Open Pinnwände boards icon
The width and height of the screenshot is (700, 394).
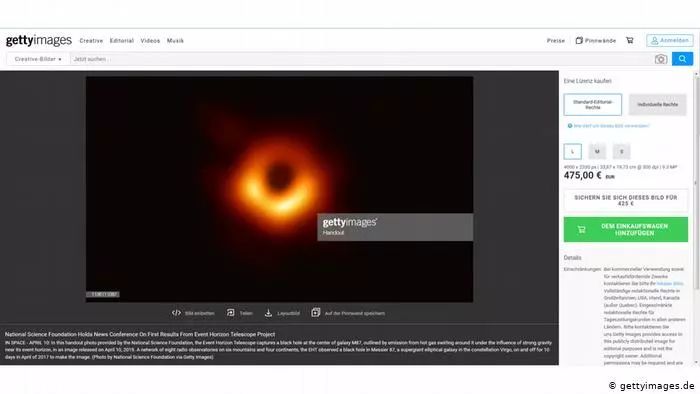pos(579,40)
